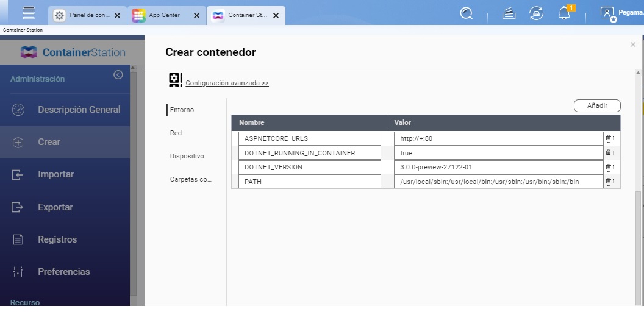Image resolution: width=644 pixels, height=312 pixels.
Task: Open the QNAP main menu hamburger icon
Action: pyautogui.click(x=29, y=13)
